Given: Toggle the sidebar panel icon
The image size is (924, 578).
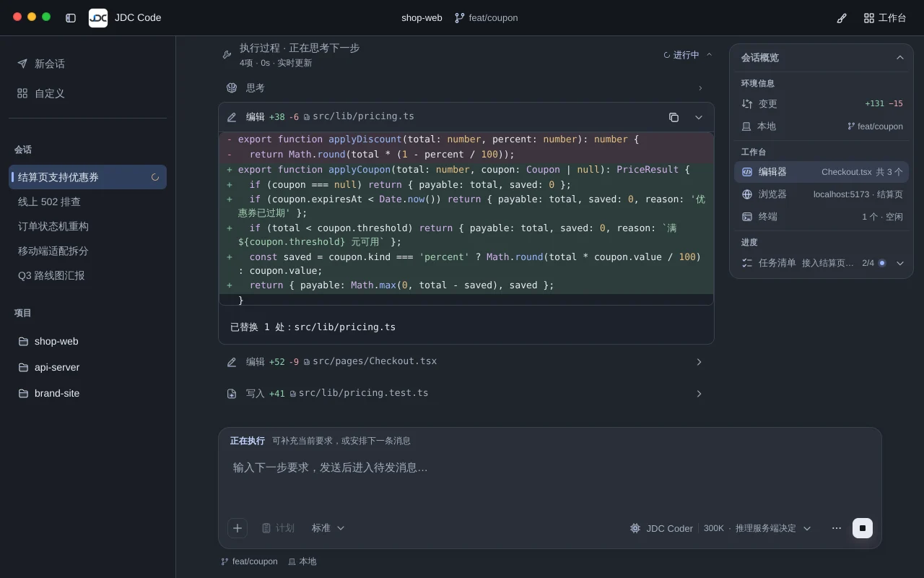Looking at the screenshot, I should tap(71, 18).
